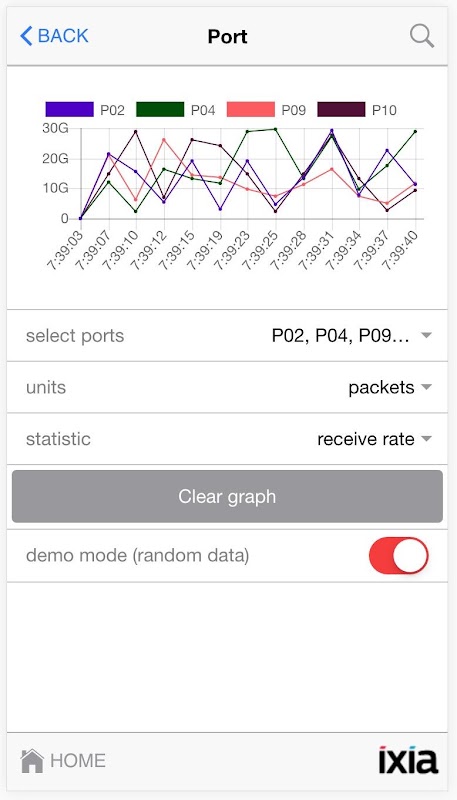Click the blue back chevron icon
Viewport: 457px width, 800px height.
[26, 36]
